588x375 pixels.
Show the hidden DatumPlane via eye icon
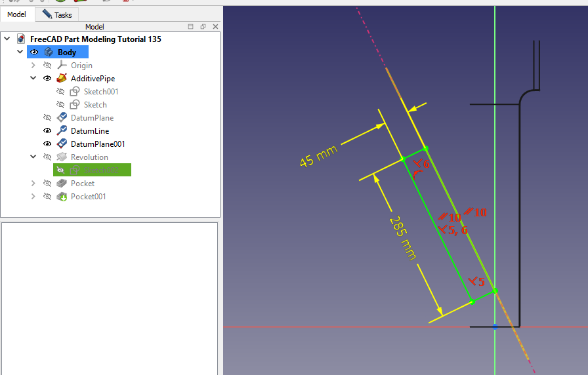pos(47,118)
